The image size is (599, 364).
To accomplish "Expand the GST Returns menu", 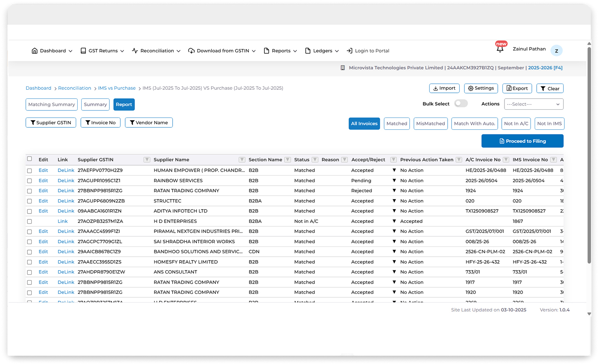I will tap(102, 51).
